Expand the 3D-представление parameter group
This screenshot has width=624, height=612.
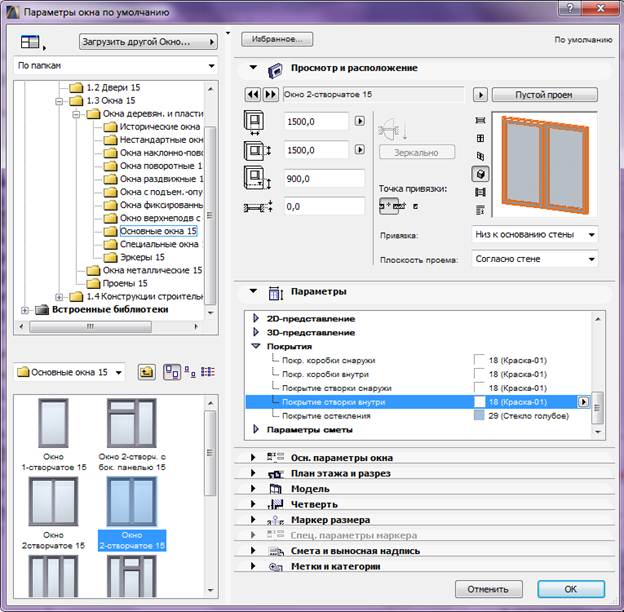(x=256, y=332)
